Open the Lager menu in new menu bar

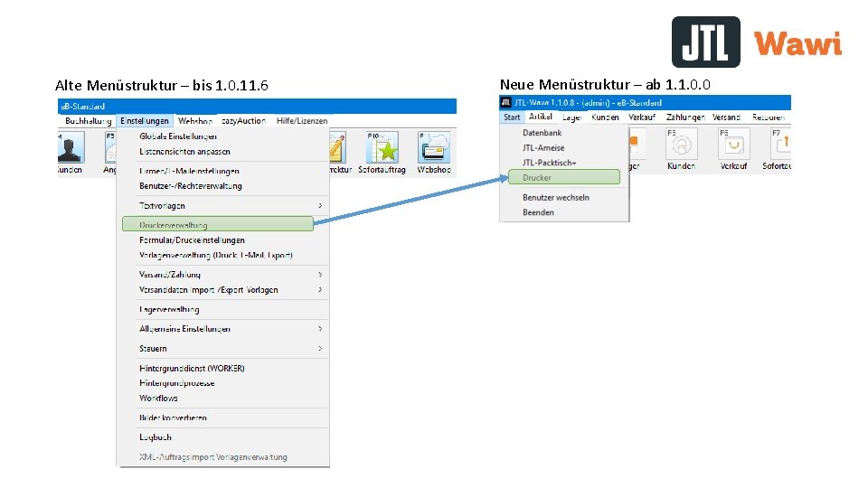[571, 117]
